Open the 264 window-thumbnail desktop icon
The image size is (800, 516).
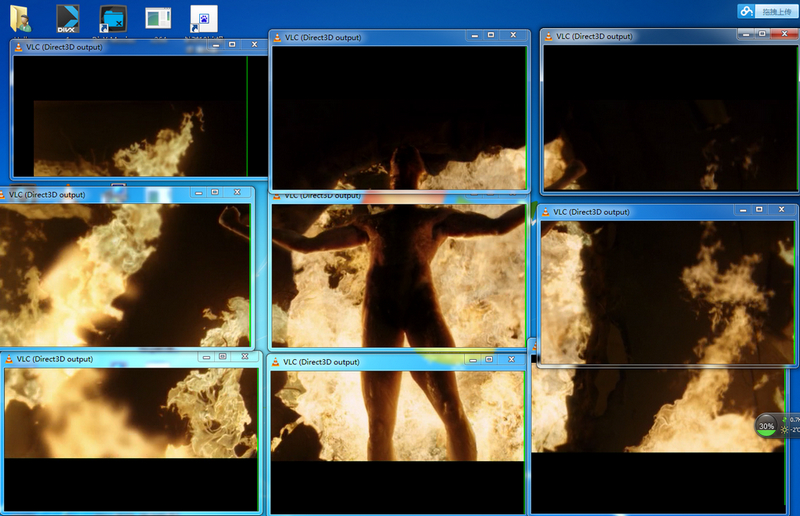(158, 19)
